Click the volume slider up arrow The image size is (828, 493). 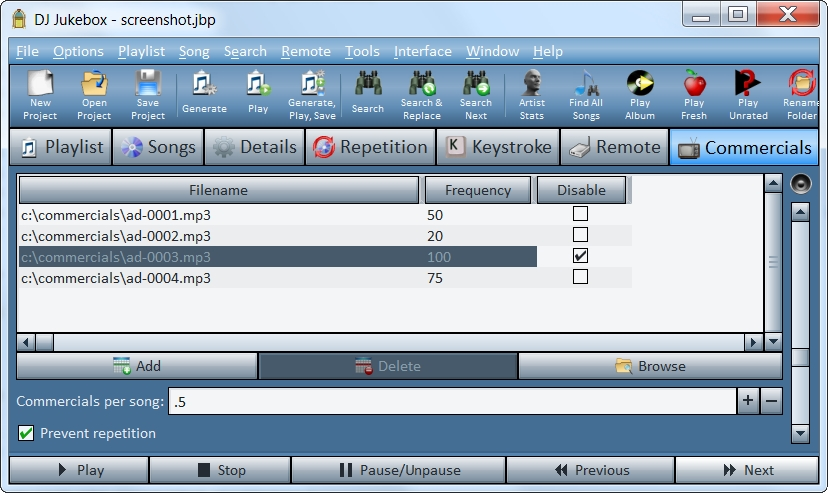[801, 212]
